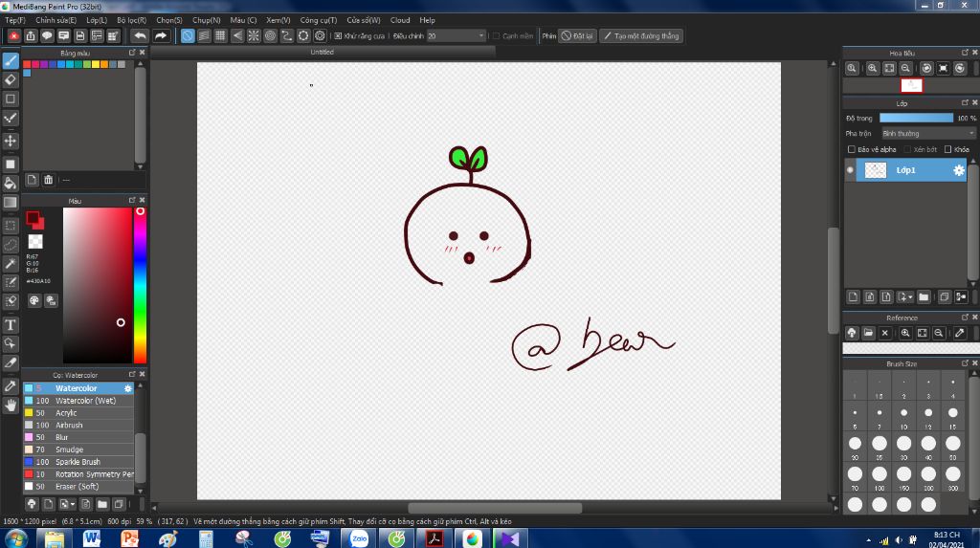
Task: Click the rainbow hue slider strip
Action: point(141,286)
